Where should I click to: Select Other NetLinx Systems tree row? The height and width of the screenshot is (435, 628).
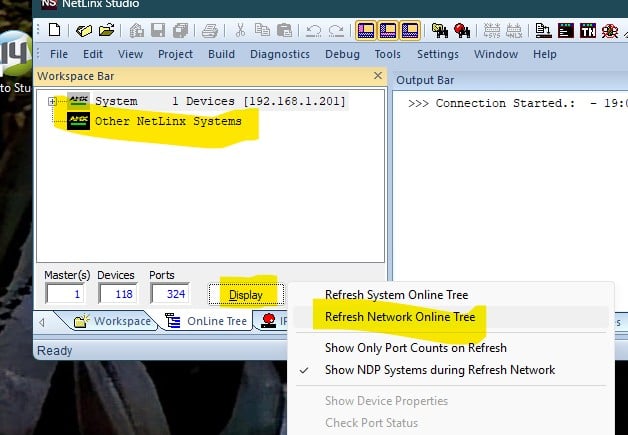pos(168,121)
